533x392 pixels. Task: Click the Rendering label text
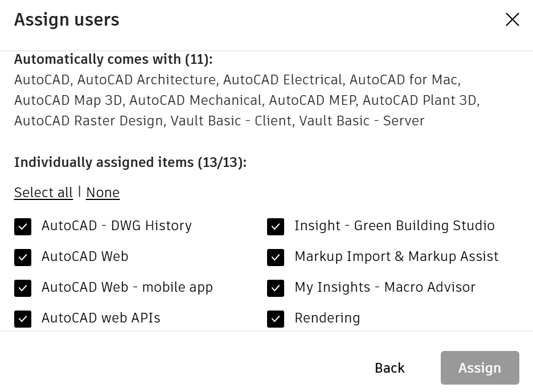point(327,318)
